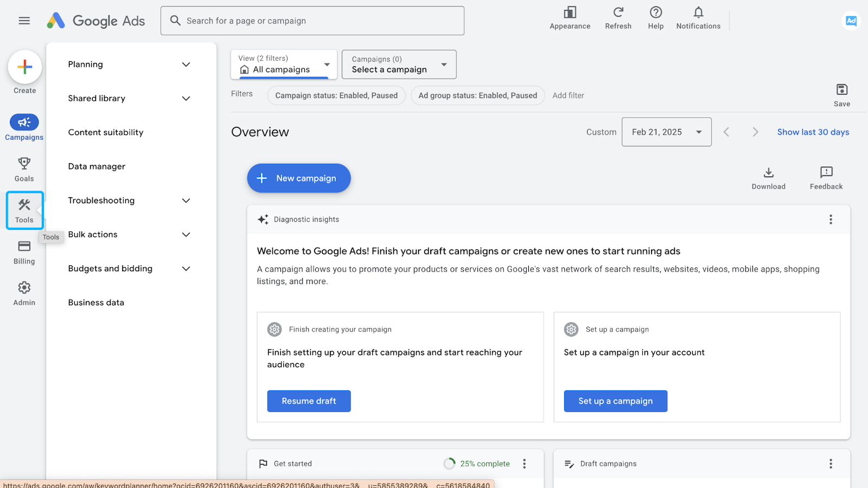The width and height of the screenshot is (868, 488).
Task: Open Data manager page
Action: pyautogui.click(x=97, y=166)
